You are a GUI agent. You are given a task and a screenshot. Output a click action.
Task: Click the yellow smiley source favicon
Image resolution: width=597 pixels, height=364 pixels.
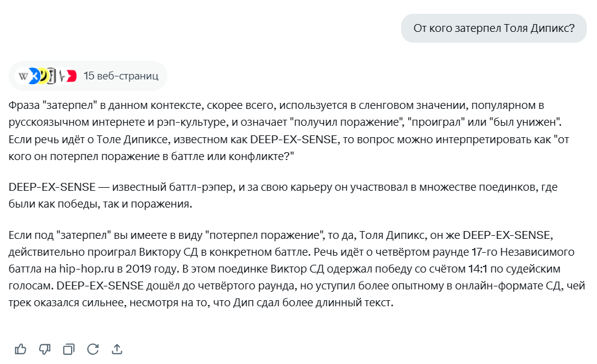44,76
